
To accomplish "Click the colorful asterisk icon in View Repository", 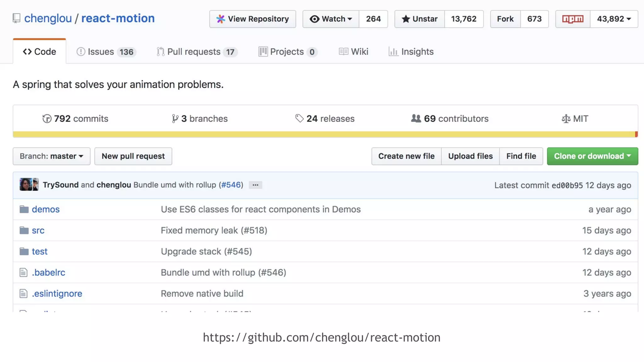I will (x=220, y=19).
